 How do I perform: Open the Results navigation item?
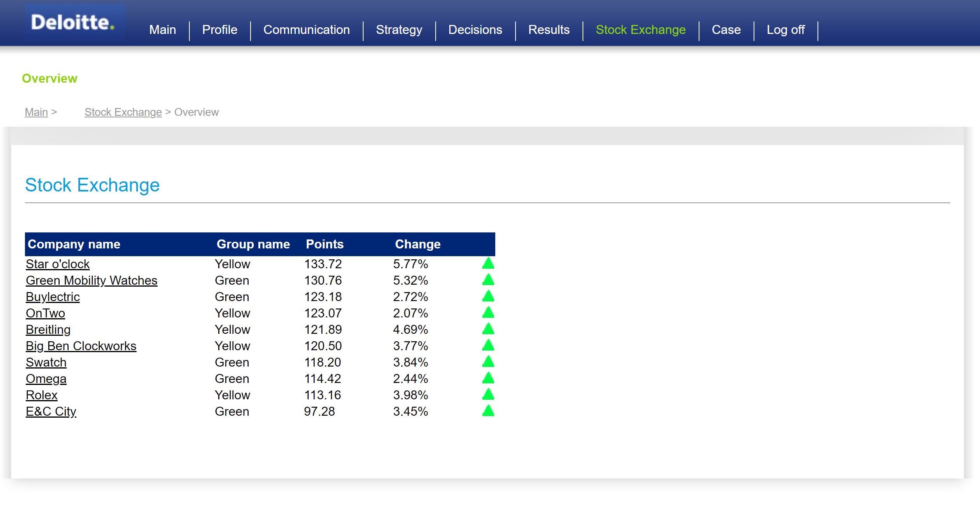[x=549, y=30]
